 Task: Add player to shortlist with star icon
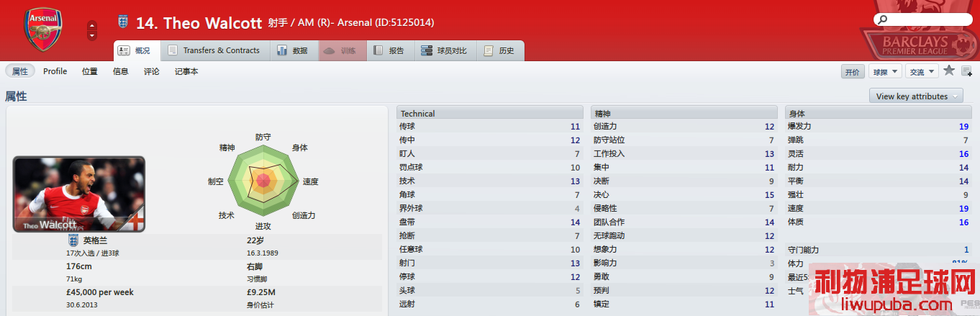tap(949, 71)
